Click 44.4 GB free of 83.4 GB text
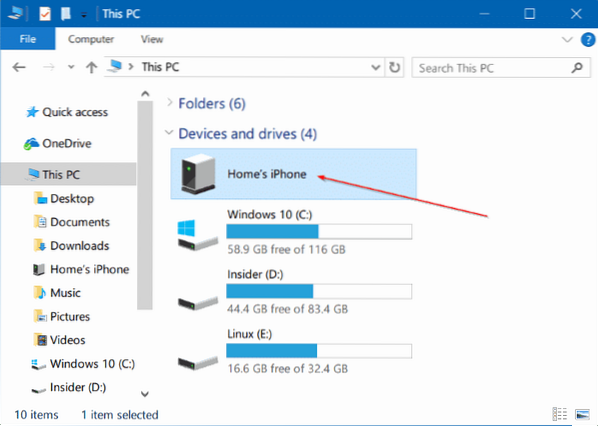This screenshot has height=426, width=598. 287,309
